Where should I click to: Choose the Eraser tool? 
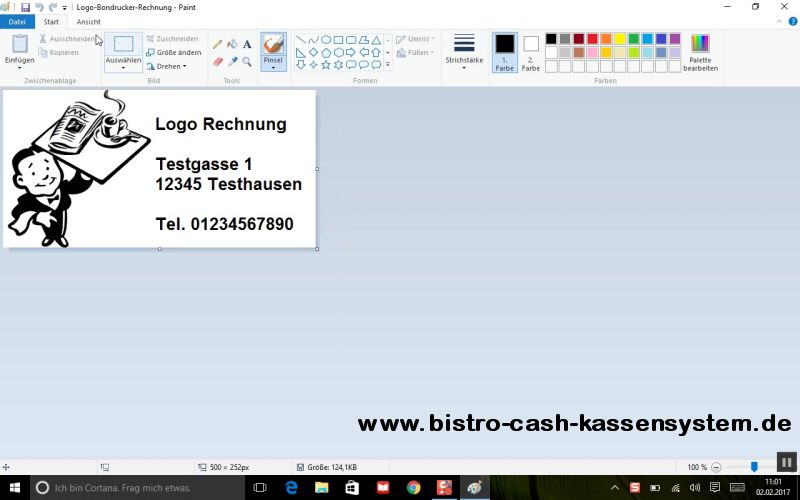pos(218,61)
